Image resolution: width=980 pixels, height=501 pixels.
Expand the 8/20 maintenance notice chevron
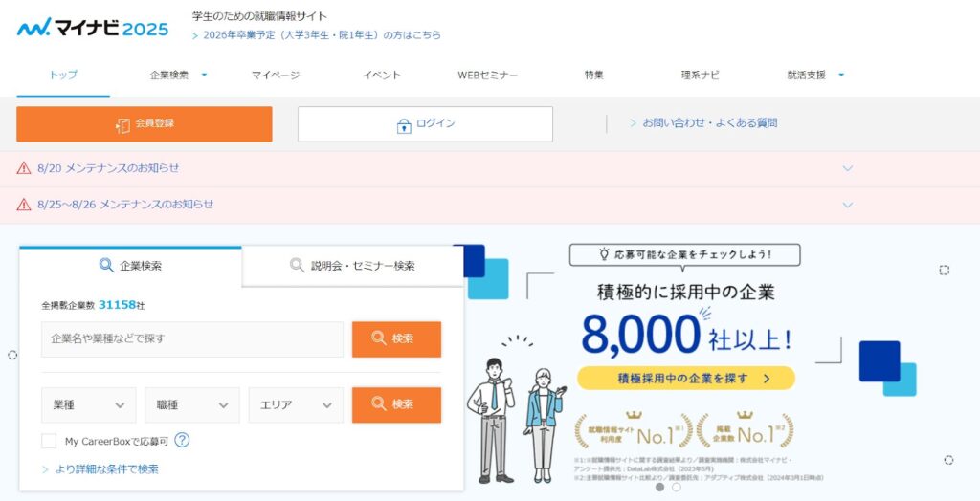click(847, 168)
